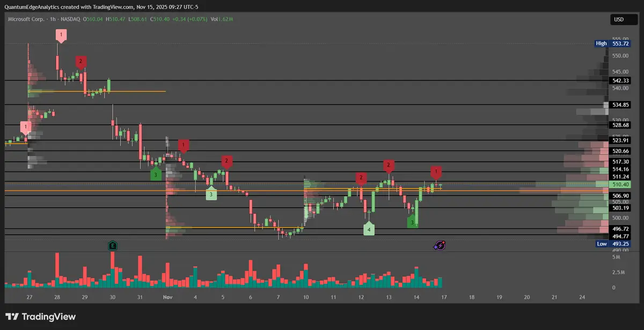Click the 494.77 price level label
The image size is (644, 330).
pyautogui.click(x=620, y=236)
